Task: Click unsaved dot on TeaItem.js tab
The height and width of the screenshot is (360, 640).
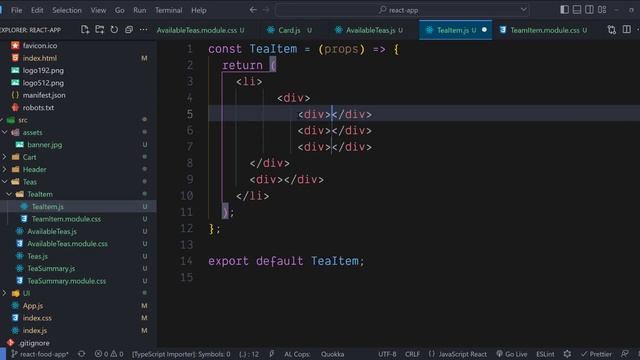Action: (484, 30)
